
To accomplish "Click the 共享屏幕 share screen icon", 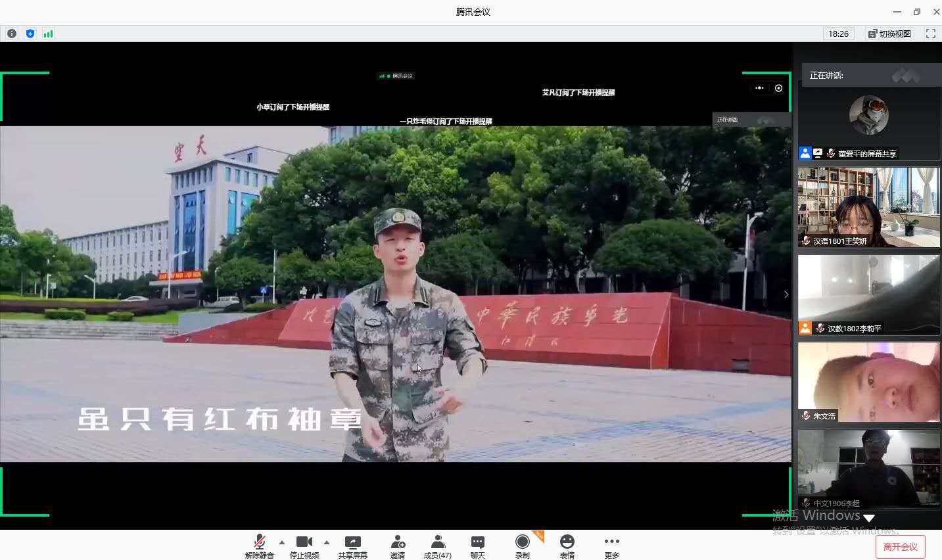I will (x=353, y=546).
